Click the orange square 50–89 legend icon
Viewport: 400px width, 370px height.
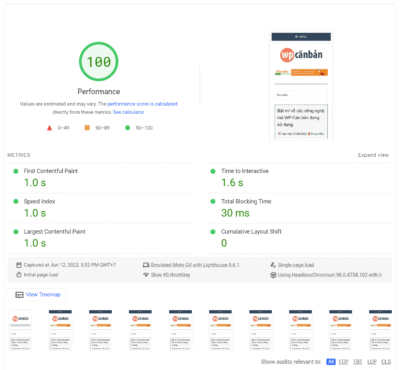pos(87,128)
